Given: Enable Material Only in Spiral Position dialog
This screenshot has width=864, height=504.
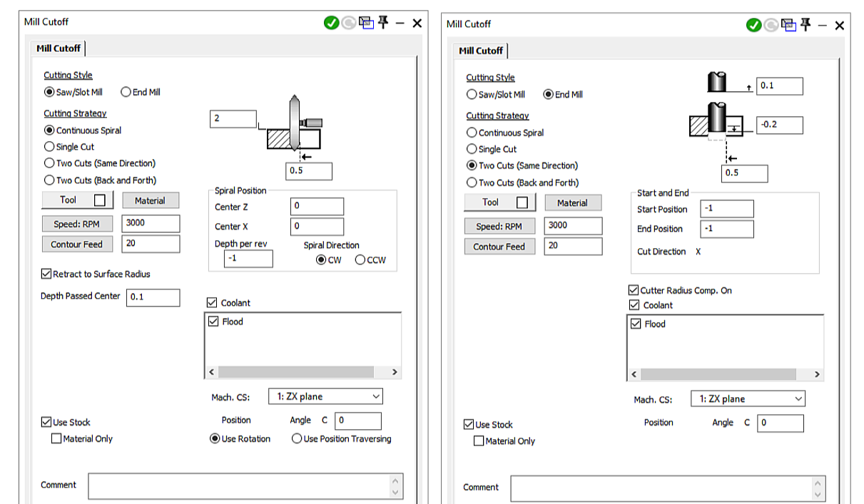Looking at the screenshot, I should (82, 439).
